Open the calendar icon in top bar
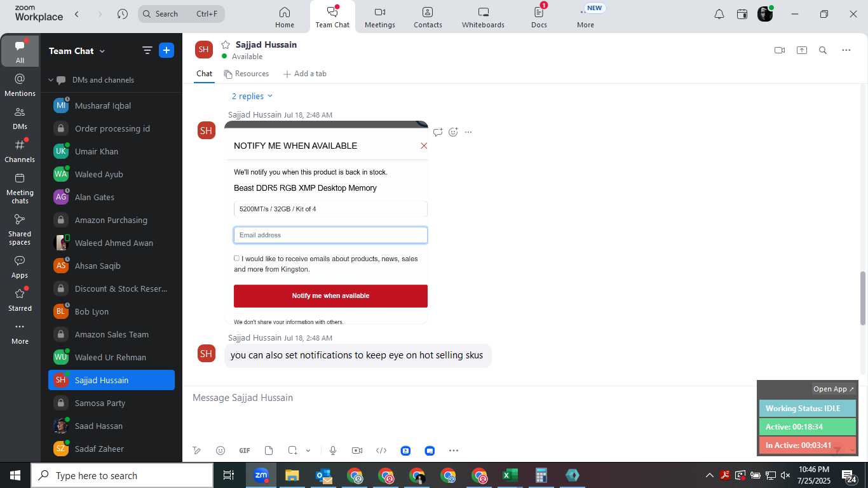The width and height of the screenshot is (868, 488). coord(742,14)
